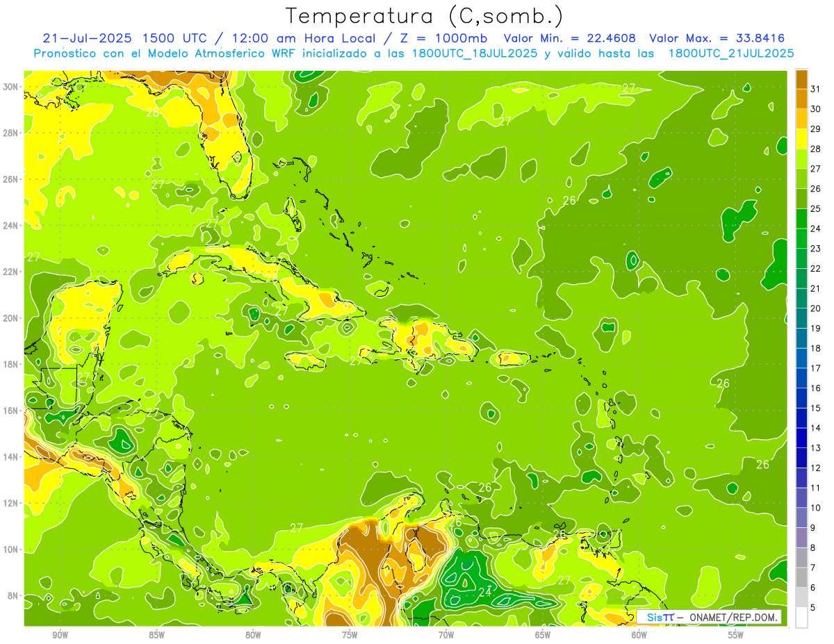Click the 28N latitude axis label

tap(12, 133)
